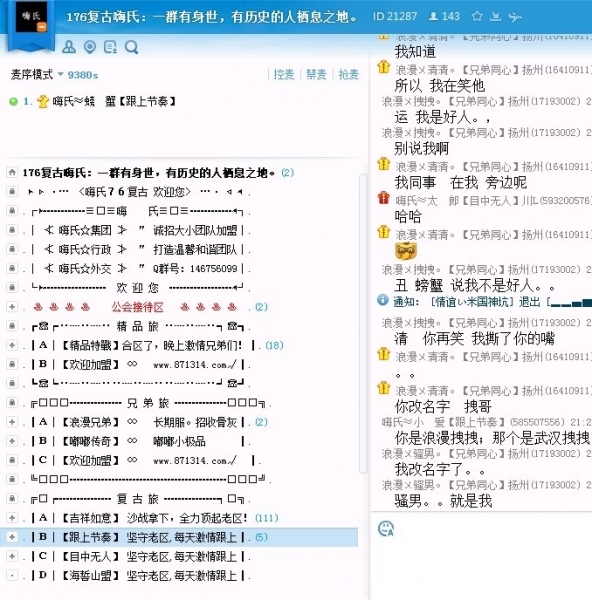Select the 跟上节奏 channel row
The width and height of the screenshot is (592, 600).
pos(179,537)
